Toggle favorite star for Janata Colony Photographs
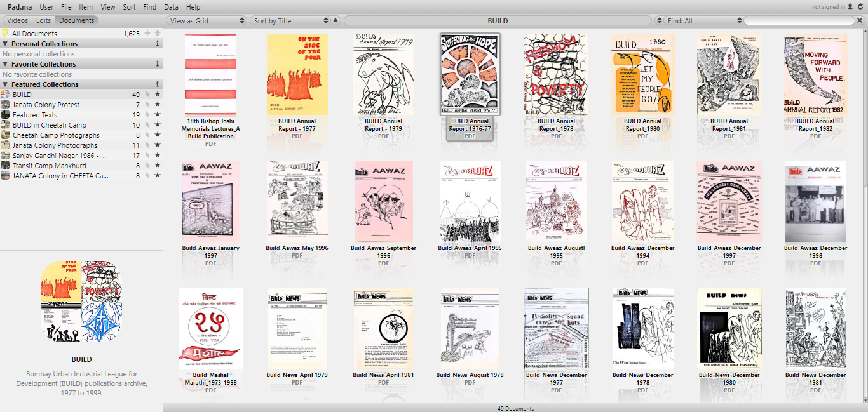This screenshot has height=412, width=868. click(158, 145)
